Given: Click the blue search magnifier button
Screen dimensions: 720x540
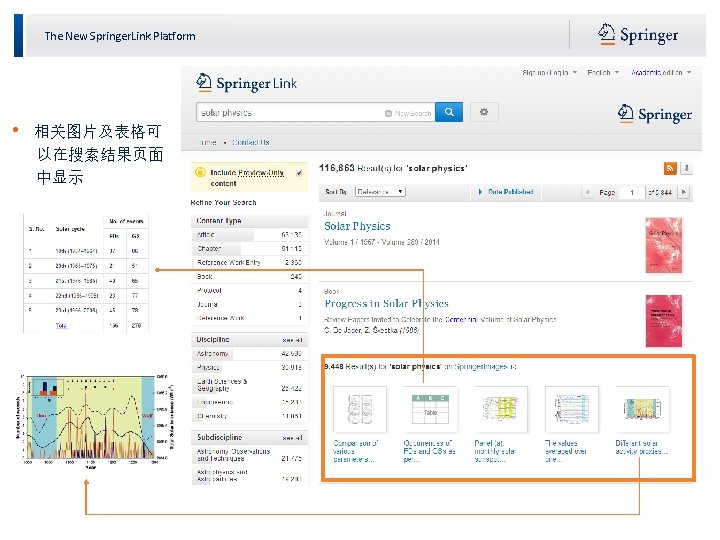Looking at the screenshot, I should [x=449, y=112].
